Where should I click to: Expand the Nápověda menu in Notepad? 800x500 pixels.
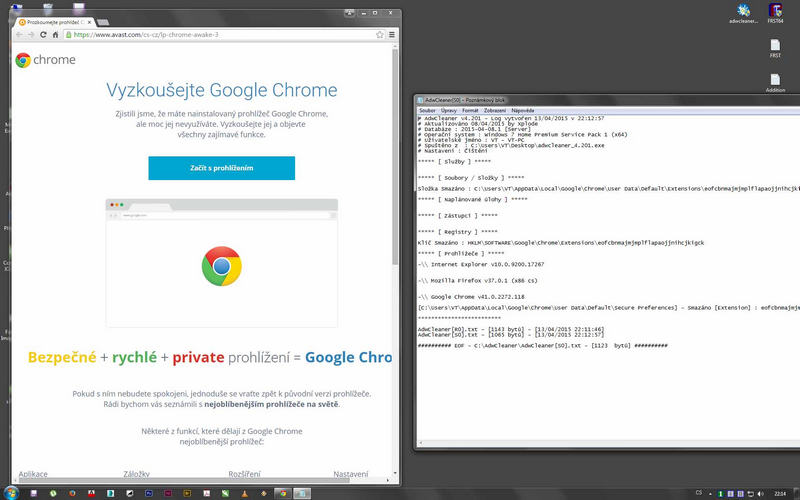[x=523, y=110]
